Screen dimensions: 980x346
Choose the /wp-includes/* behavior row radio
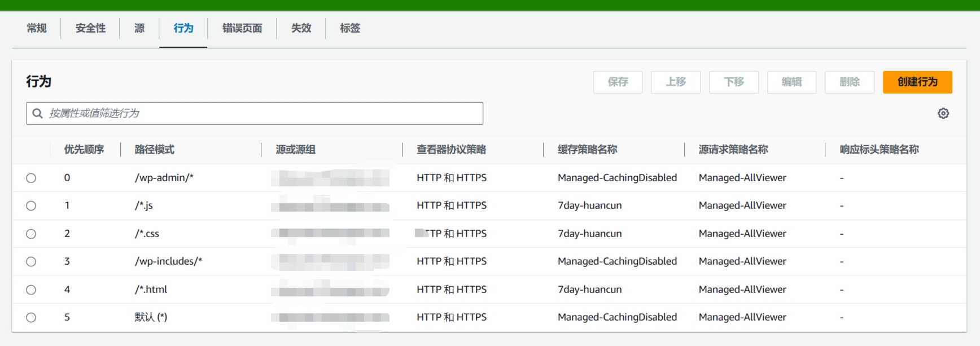pyautogui.click(x=31, y=261)
